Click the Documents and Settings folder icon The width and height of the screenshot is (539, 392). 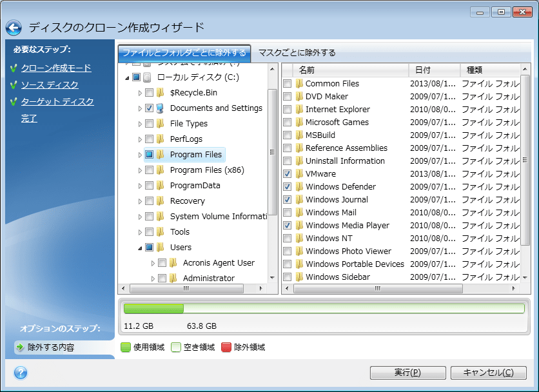160,108
